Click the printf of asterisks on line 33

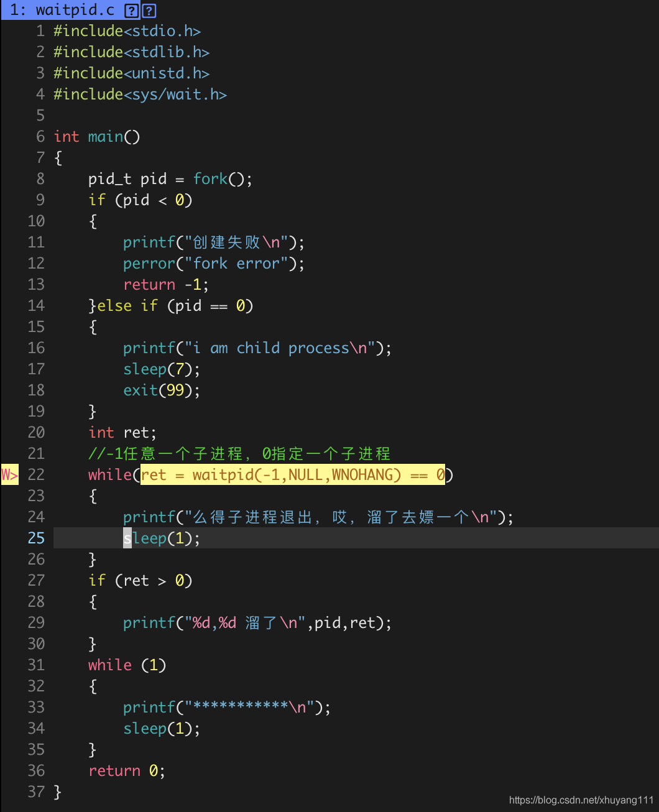click(x=227, y=708)
